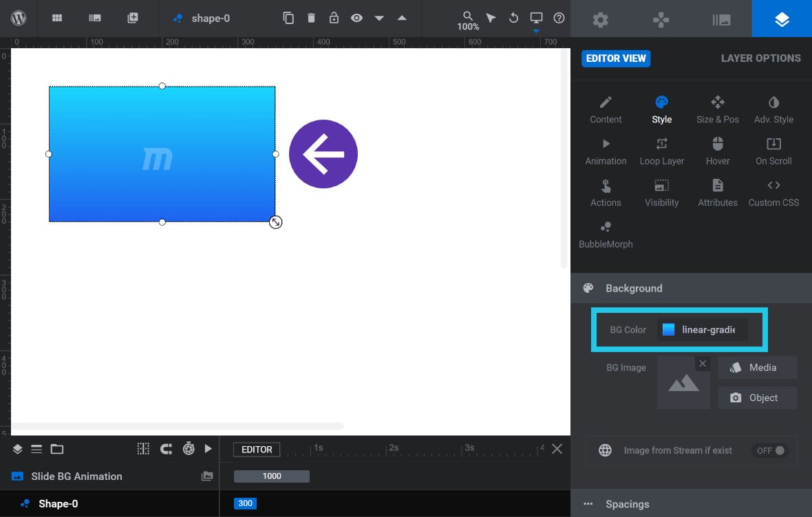
Task: Open the Loop Layer section
Action: [x=662, y=152]
